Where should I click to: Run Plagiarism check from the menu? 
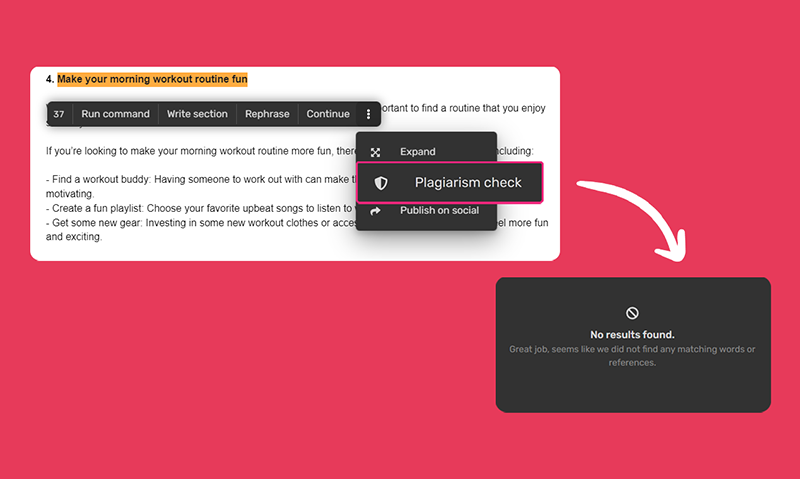[468, 183]
